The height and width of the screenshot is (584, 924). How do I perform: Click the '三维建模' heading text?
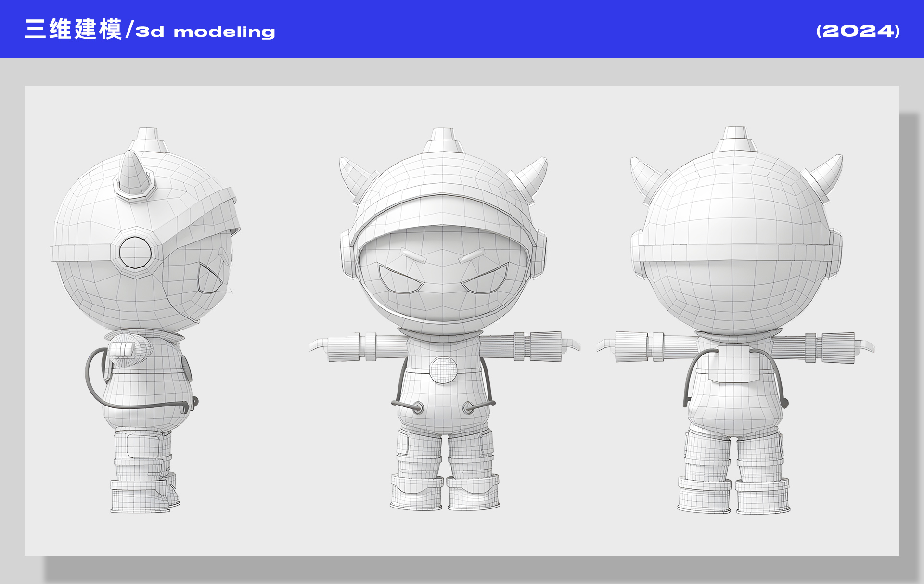[73, 29]
